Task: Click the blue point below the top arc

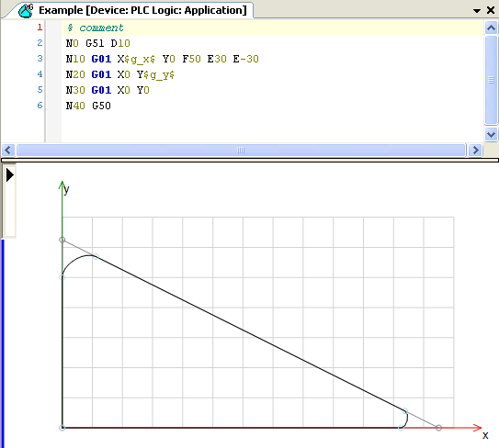Action: [x=62, y=277]
